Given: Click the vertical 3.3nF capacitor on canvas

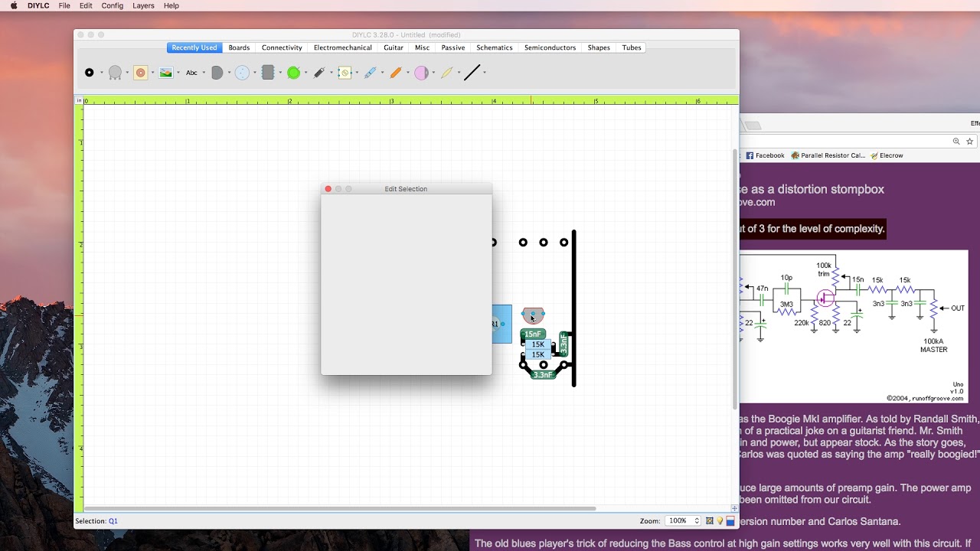Looking at the screenshot, I should point(564,344).
